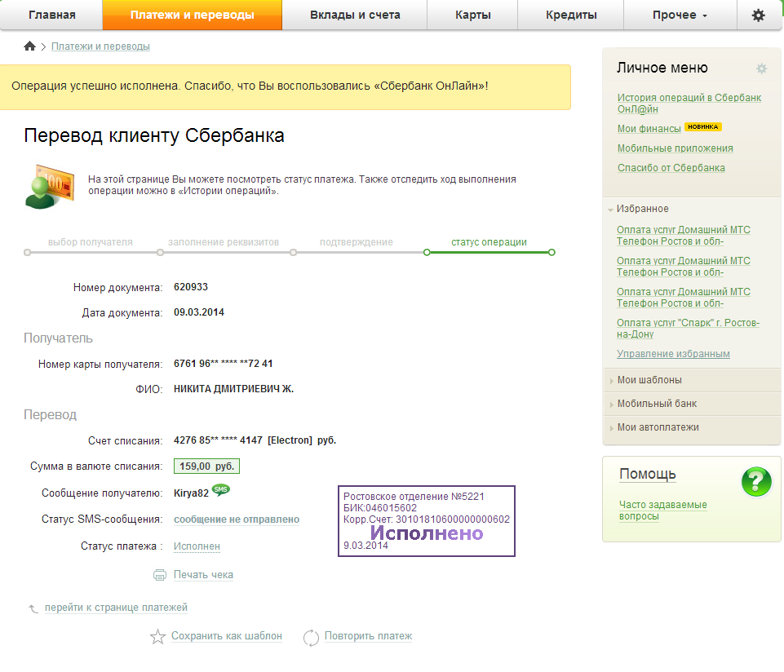Open Часто задаваемые вопросы link
The width and height of the screenshot is (784, 672).
663,511
